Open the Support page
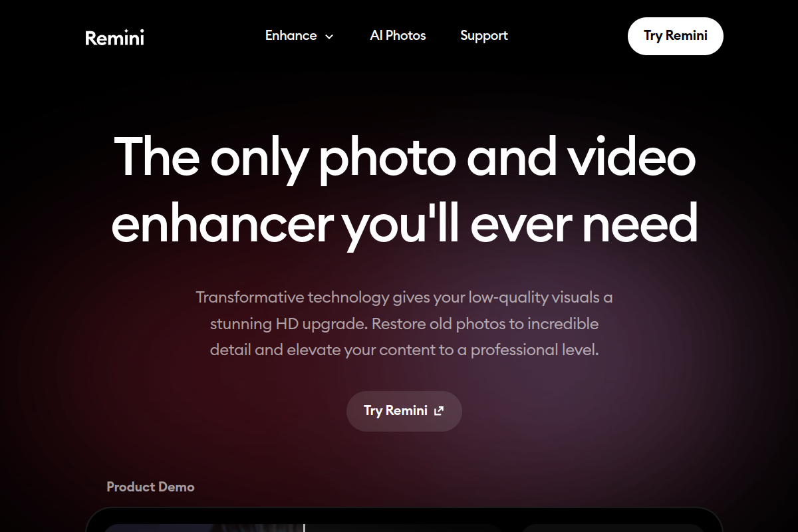The height and width of the screenshot is (532, 798). pos(484,36)
